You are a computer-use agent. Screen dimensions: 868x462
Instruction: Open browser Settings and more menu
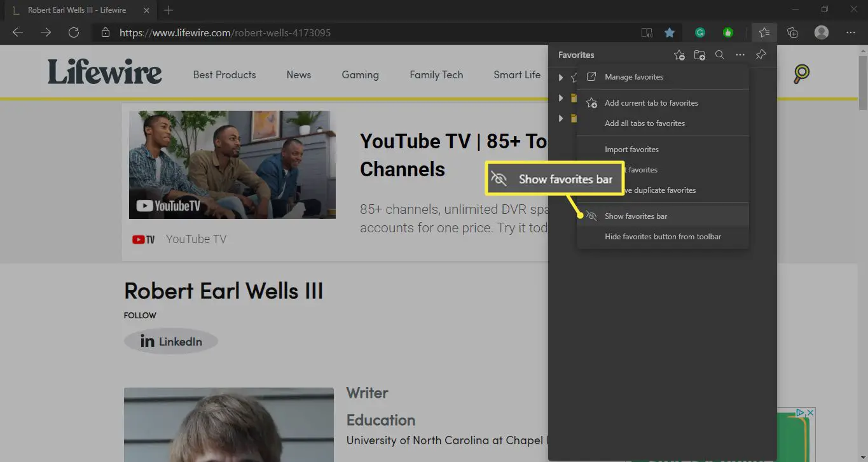coord(851,32)
